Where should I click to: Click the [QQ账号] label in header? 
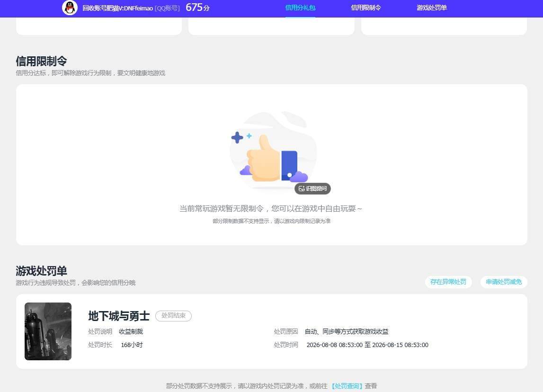click(167, 8)
